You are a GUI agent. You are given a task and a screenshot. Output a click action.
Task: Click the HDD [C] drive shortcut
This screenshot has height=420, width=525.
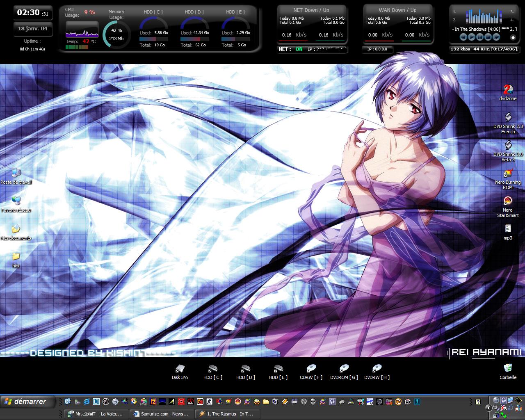click(x=212, y=369)
